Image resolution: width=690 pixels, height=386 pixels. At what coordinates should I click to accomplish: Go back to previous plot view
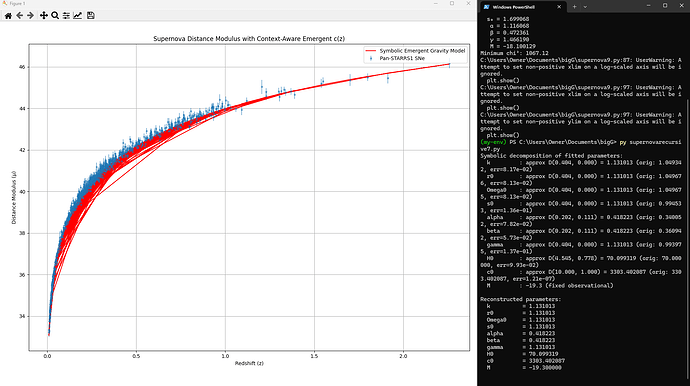coord(19,15)
